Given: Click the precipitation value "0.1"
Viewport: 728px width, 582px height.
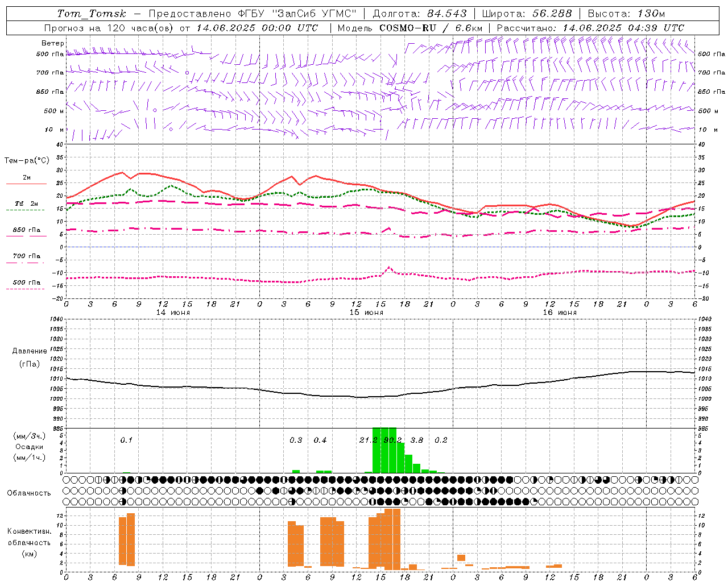Looking at the screenshot, I should pos(126,440).
